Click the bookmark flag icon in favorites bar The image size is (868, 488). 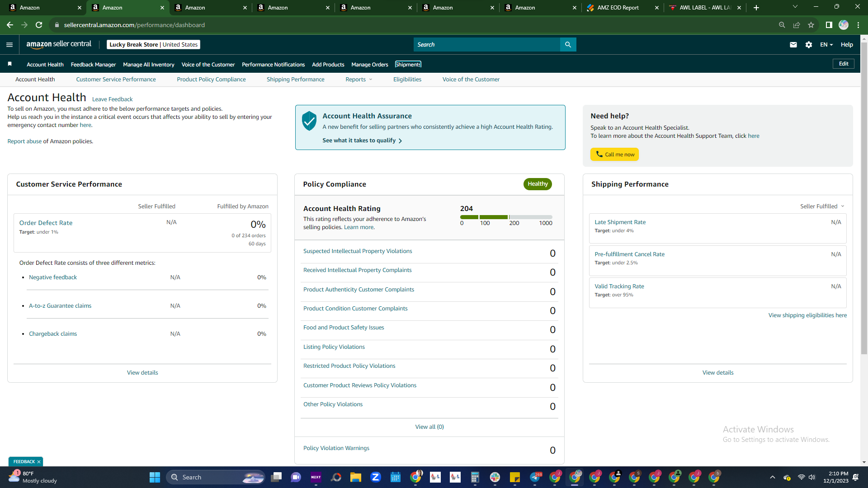click(x=9, y=64)
